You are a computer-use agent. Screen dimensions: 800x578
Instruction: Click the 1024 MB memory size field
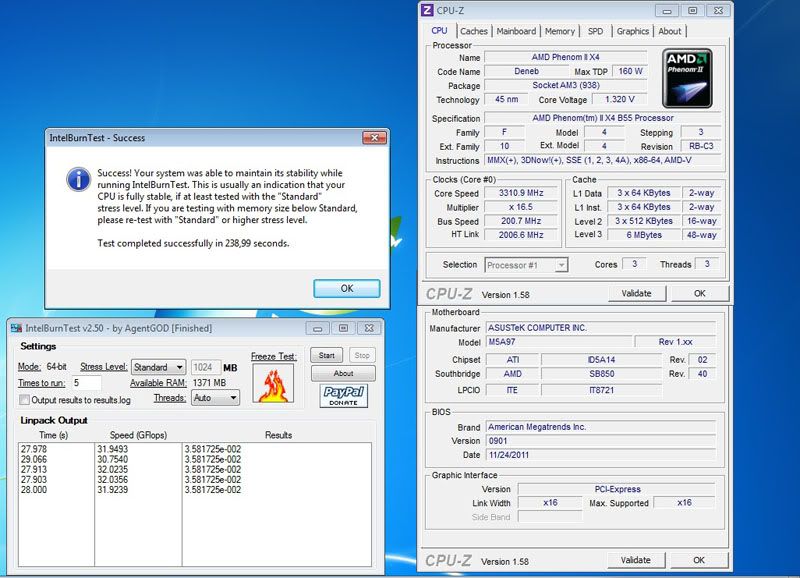point(206,367)
